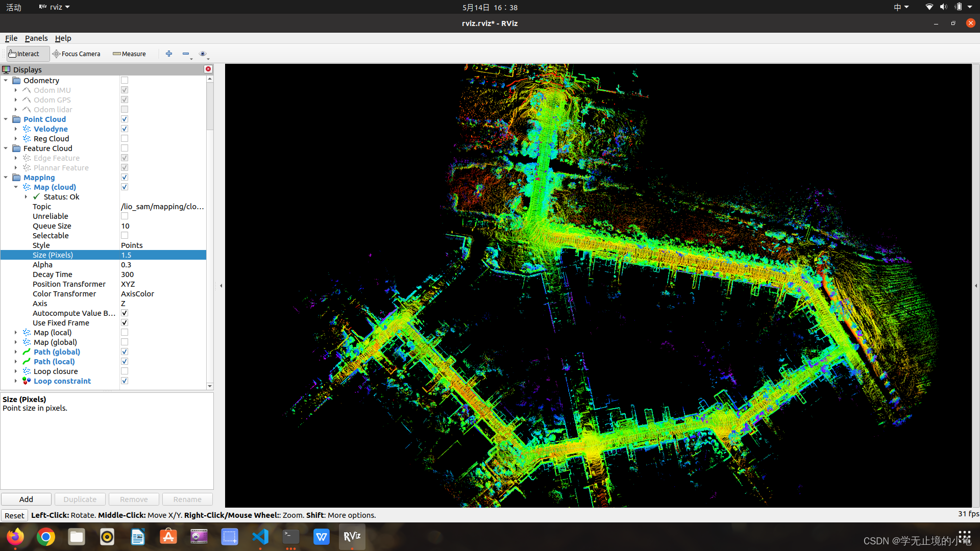
Task: Expand the Map (global) display item
Action: coord(16,342)
